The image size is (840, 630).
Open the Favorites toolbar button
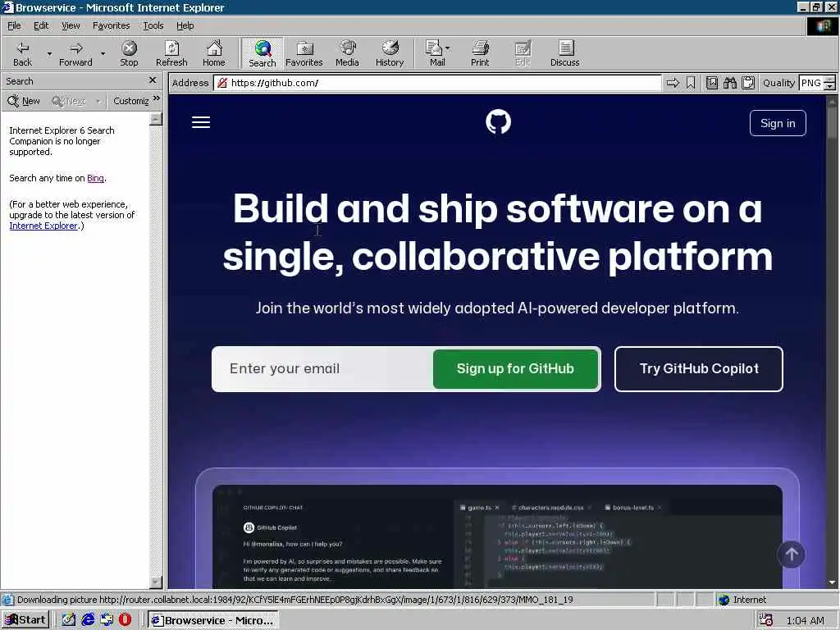[x=304, y=53]
